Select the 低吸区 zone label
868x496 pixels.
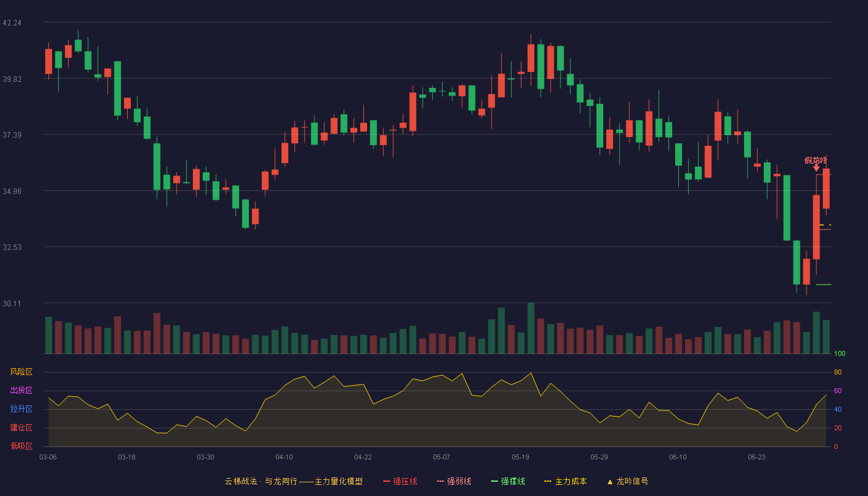coord(21,446)
